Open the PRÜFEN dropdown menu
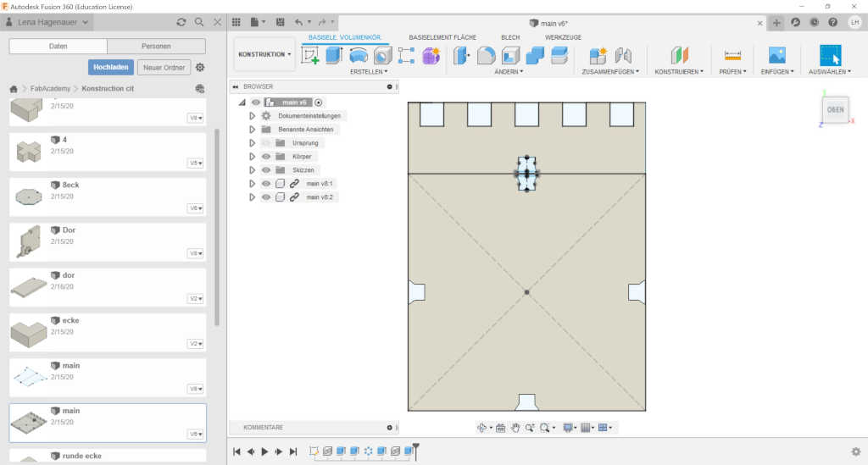The image size is (868, 465). (x=732, y=72)
